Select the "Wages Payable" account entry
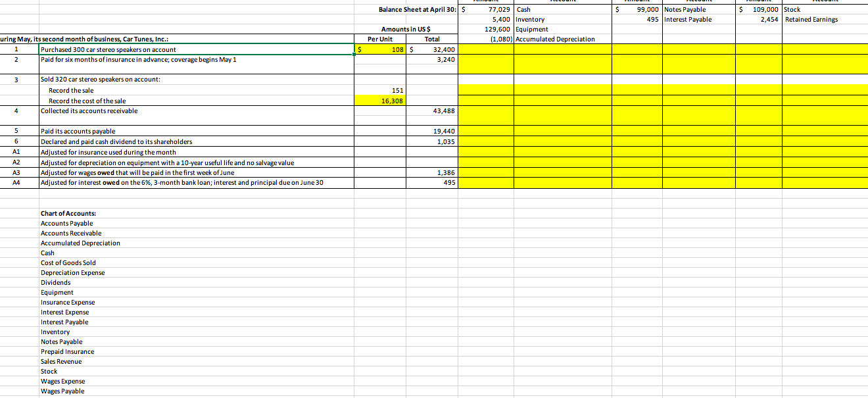The height and width of the screenshot is (398, 868). point(62,391)
